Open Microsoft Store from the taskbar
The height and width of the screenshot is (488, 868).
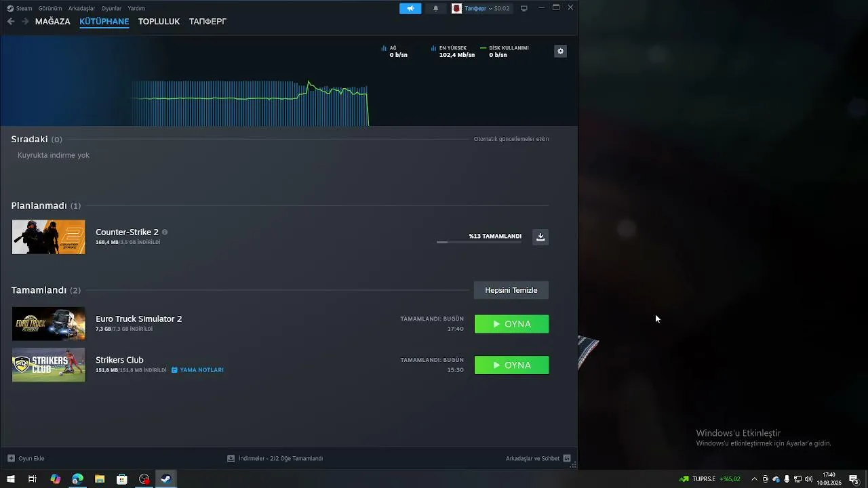(122, 479)
